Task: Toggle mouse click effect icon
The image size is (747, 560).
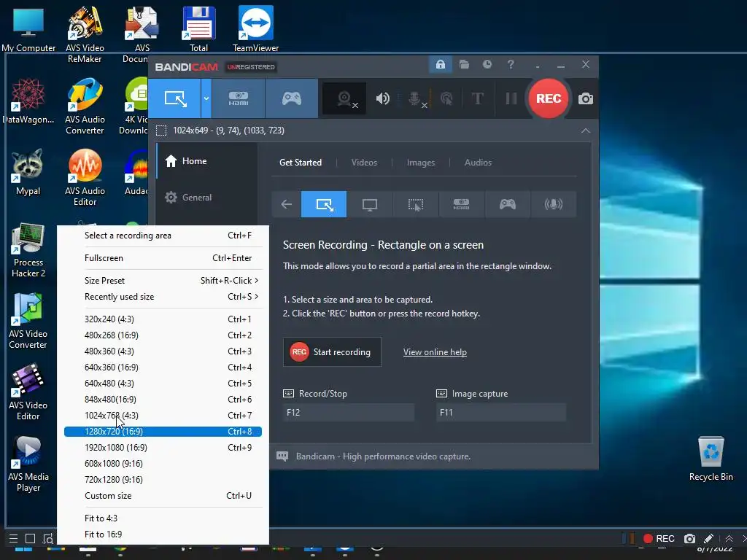Action: click(x=446, y=98)
